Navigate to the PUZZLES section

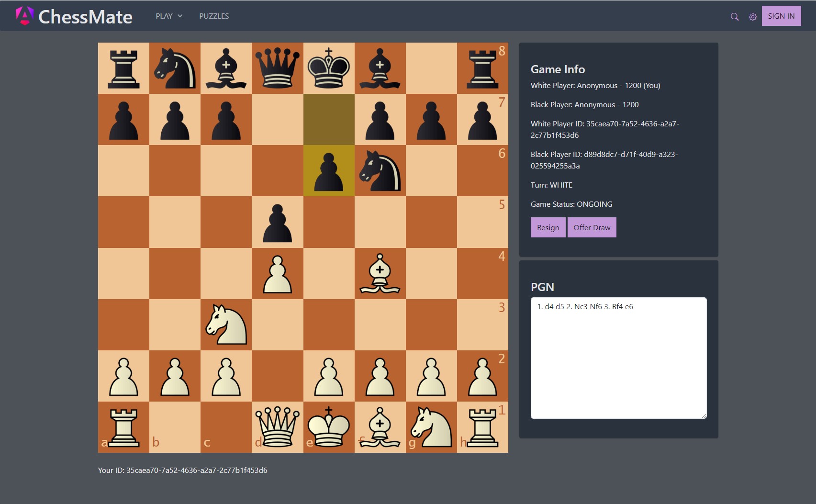pyautogui.click(x=214, y=16)
